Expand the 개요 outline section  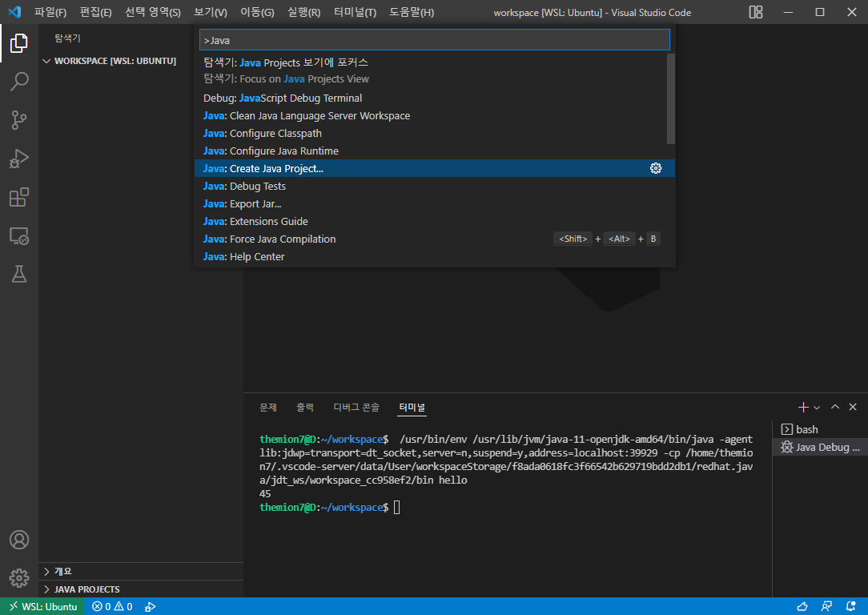[141, 571]
